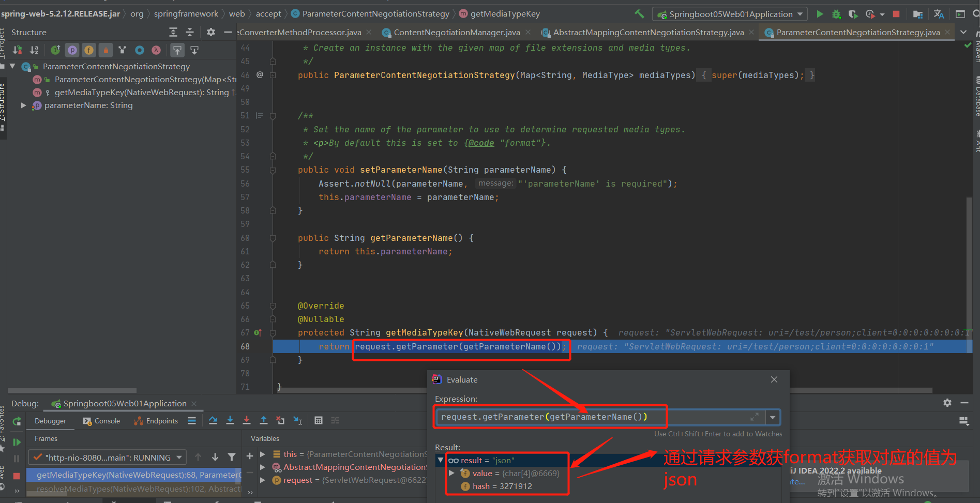The image size is (980, 503).
Task: Switch to AbstractMappingContentNegotiationStrategy.java tab
Action: [x=648, y=32]
